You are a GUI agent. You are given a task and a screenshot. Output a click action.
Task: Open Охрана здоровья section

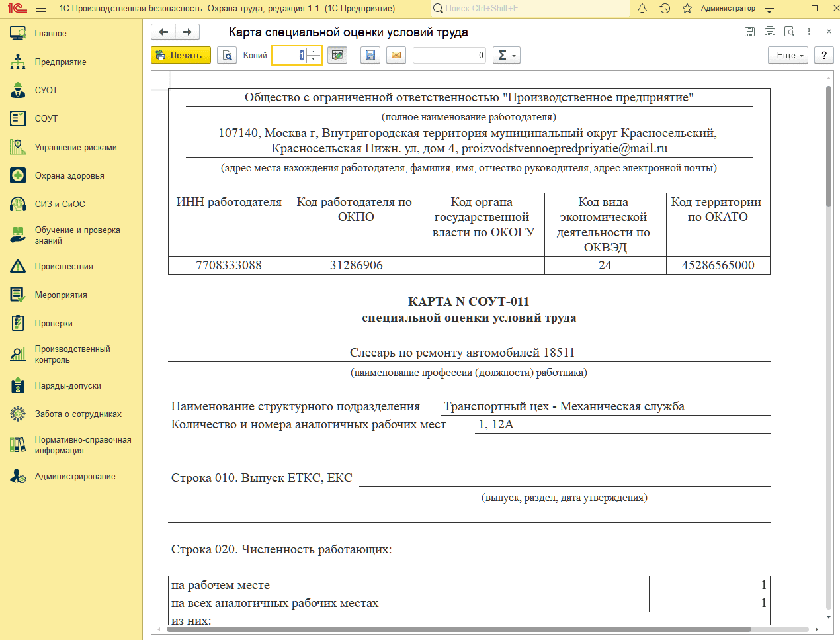[x=71, y=175]
